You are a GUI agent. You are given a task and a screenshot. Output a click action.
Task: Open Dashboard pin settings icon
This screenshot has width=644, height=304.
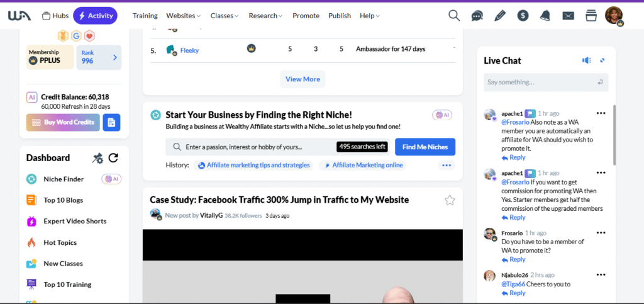pos(97,158)
